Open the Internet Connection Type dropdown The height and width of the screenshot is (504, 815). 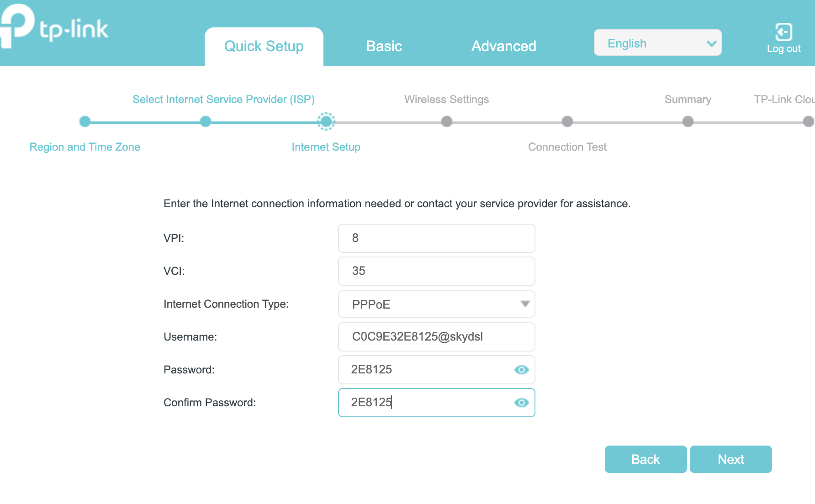pos(436,304)
